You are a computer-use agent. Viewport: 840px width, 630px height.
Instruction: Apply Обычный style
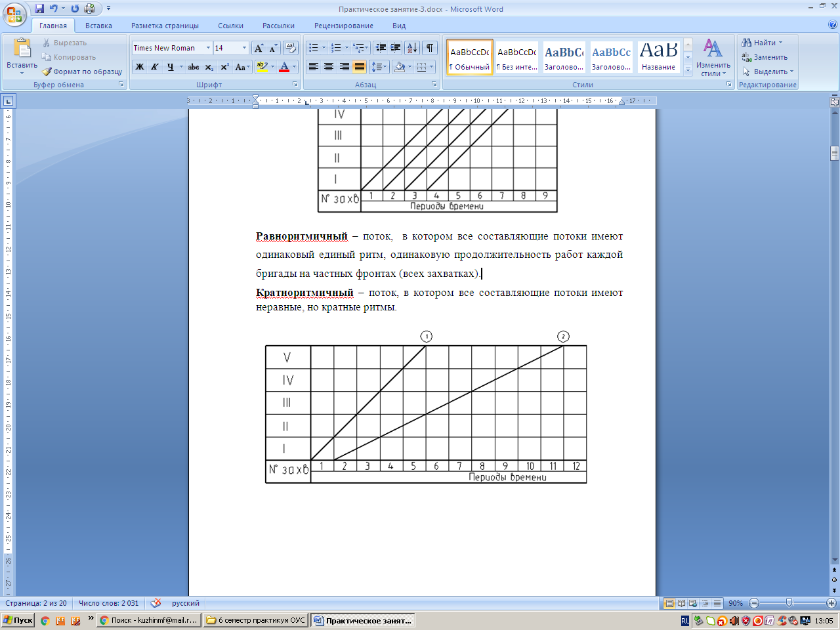(470, 57)
